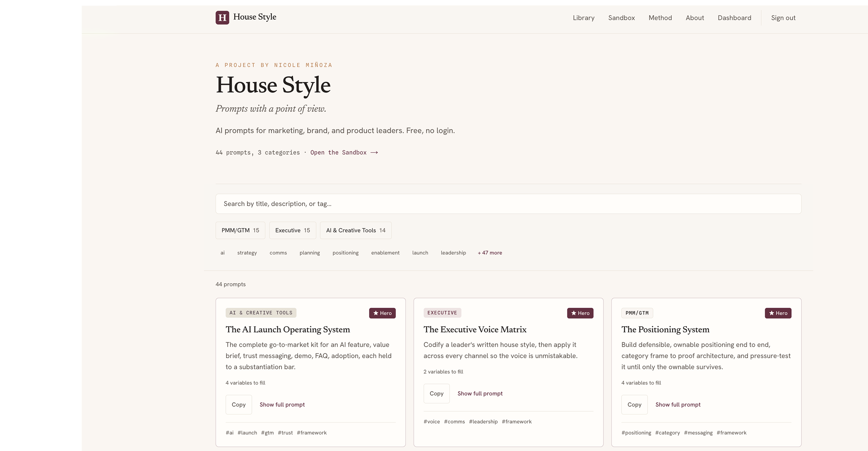
Task: Click the House Style H logo icon
Action: [x=222, y=18]
